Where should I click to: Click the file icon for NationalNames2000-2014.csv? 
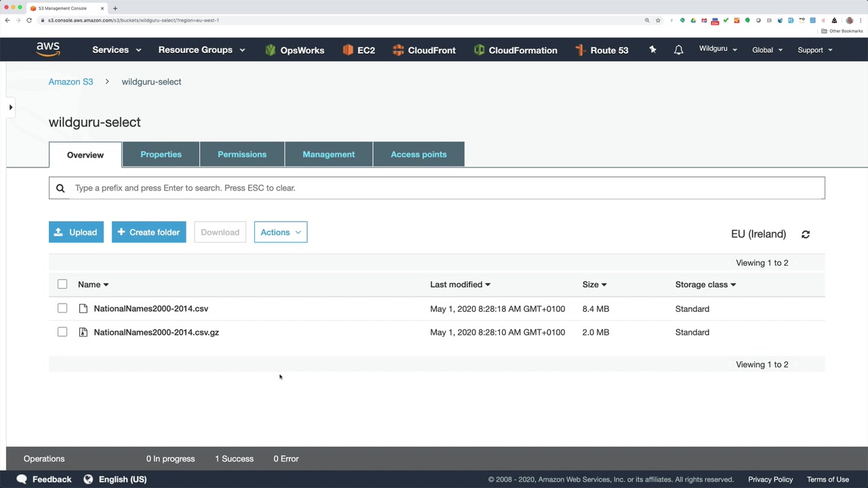click(83, 309)
